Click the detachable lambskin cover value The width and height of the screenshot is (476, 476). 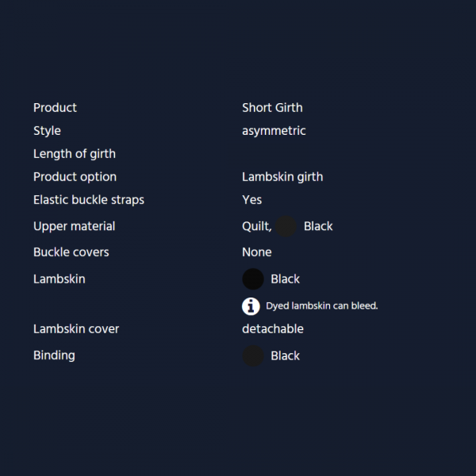[x=273, y=329]
